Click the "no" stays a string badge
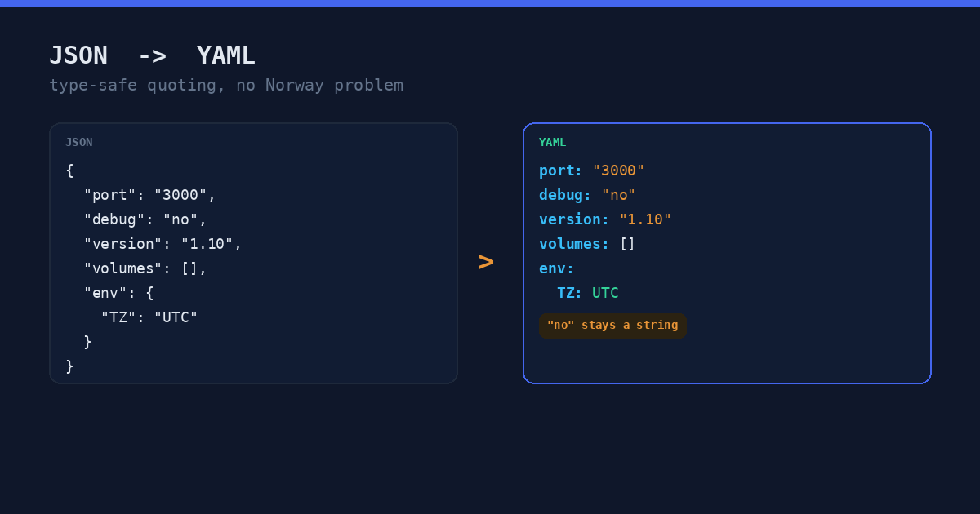This screenshot has width=980, height=514. (612, 325)
